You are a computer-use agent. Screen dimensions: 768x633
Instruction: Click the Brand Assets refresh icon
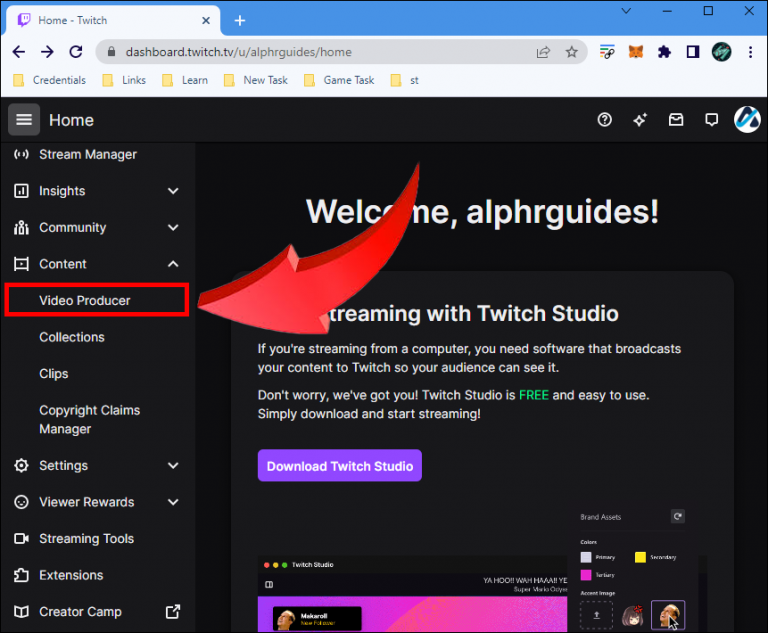677,516
